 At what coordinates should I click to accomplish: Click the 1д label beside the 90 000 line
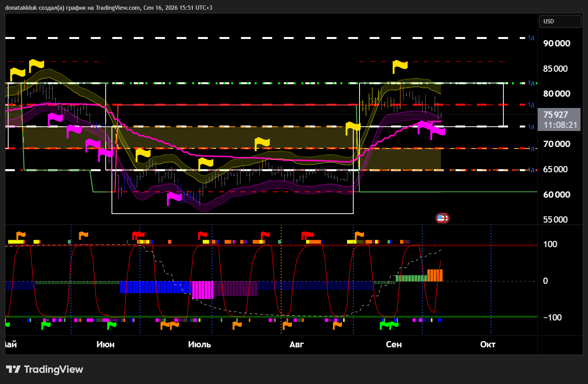(x=531, y=38)
